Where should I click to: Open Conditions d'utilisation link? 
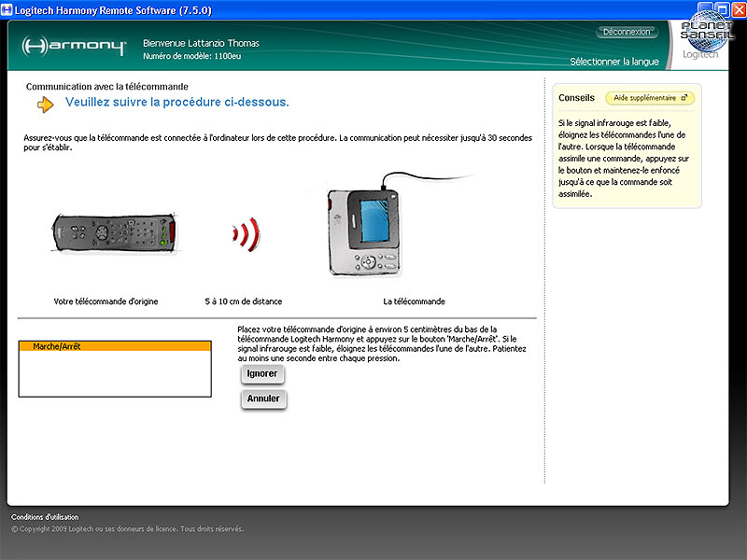[x=45, y=517]
